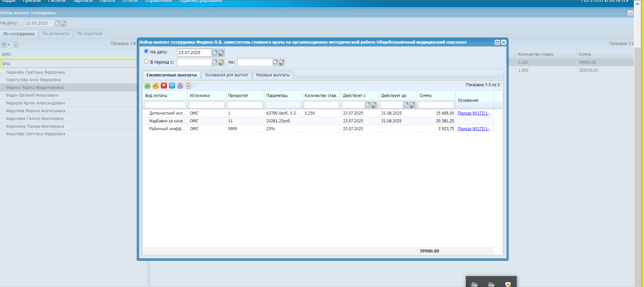
Task: Select the 'Надбавки за каче...' payment row
Action: pos(318,121)
